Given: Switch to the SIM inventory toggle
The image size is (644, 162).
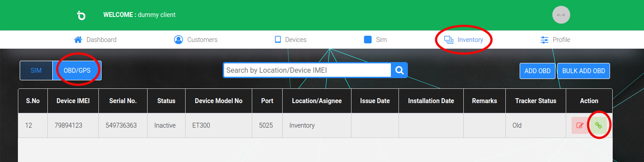Looking at the screenshot, I should click(x=36, y=71).
